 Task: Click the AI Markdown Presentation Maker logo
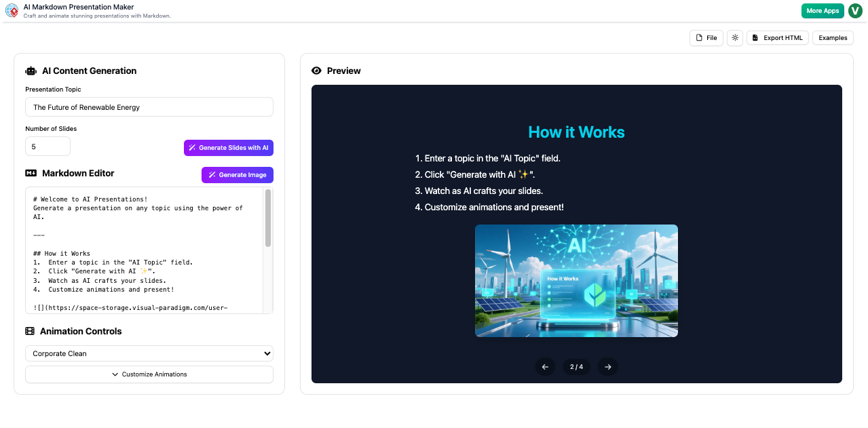coord(11,11)
